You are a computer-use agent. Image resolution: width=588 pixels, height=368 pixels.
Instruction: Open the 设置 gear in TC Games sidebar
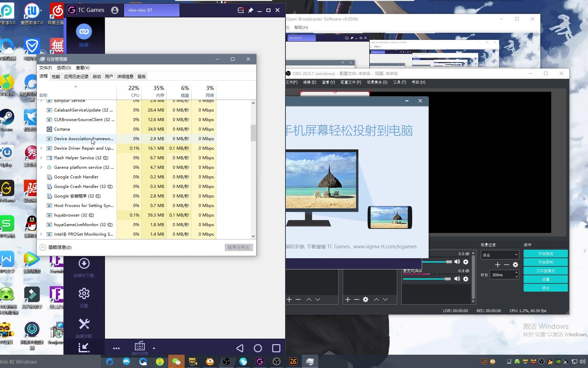click(84, 294)
